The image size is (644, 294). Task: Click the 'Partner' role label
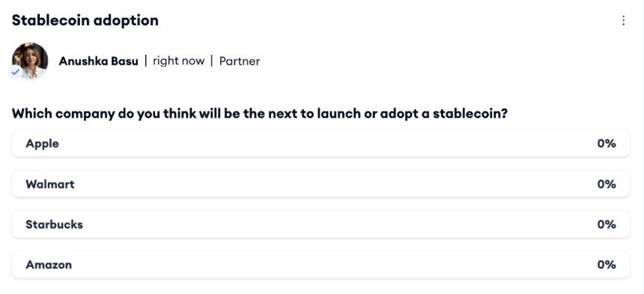click(240, 61)
